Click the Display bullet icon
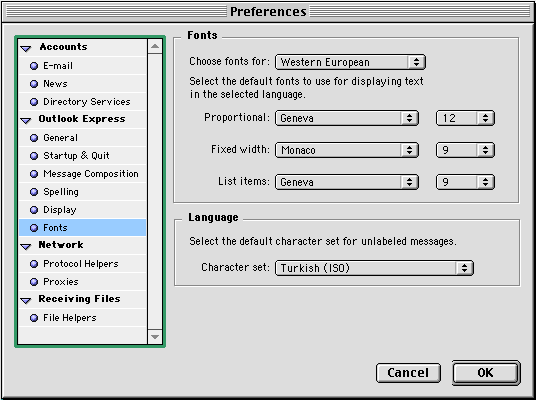The image size is (536, 400). coord(34,210)
